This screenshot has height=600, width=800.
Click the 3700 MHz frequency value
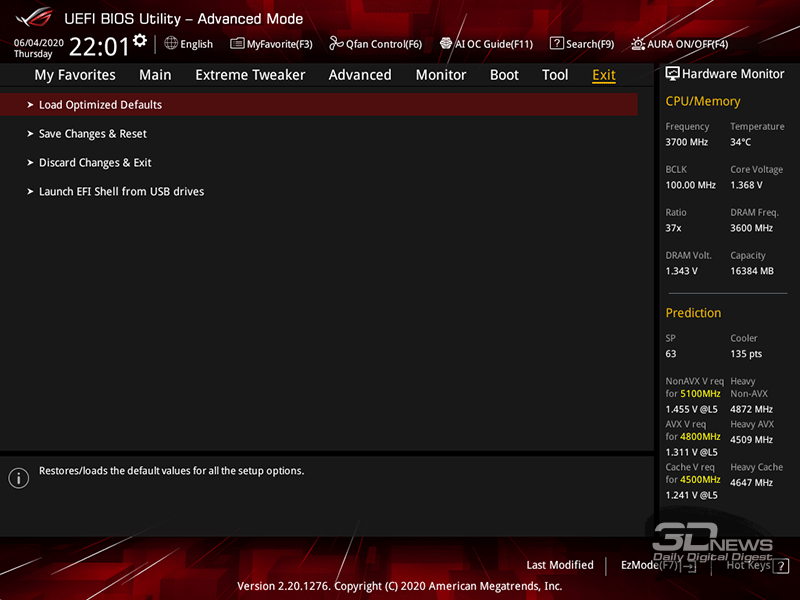coord(686,142)
